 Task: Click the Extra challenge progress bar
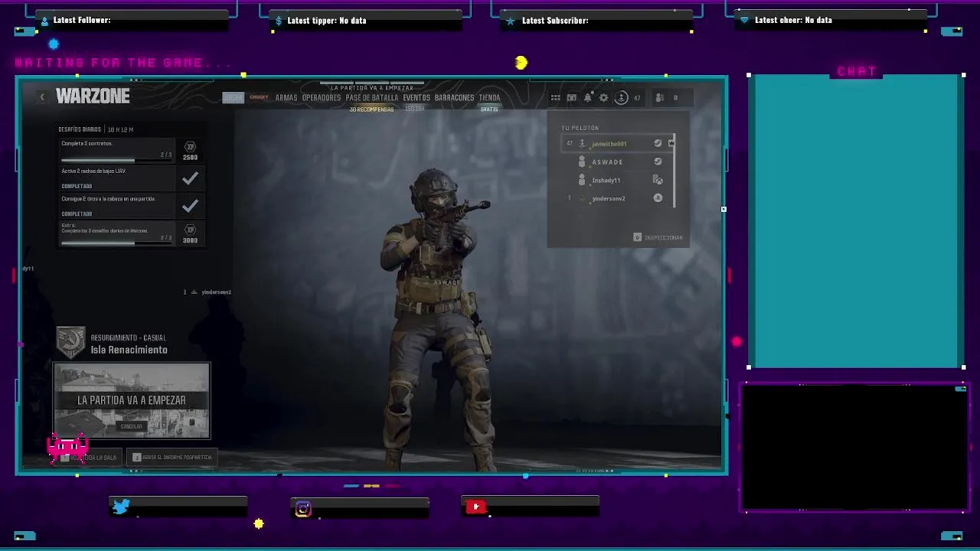pos(116,243)
